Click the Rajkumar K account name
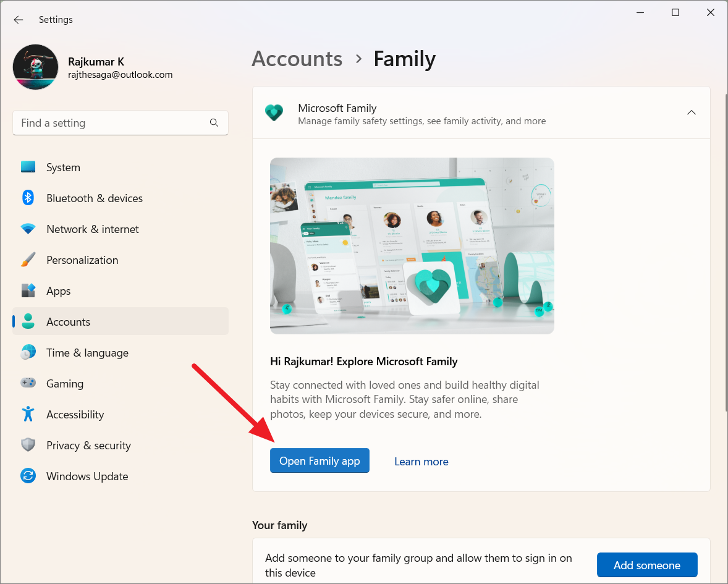Viewport: 728px width, 584px height. point(96,62)
